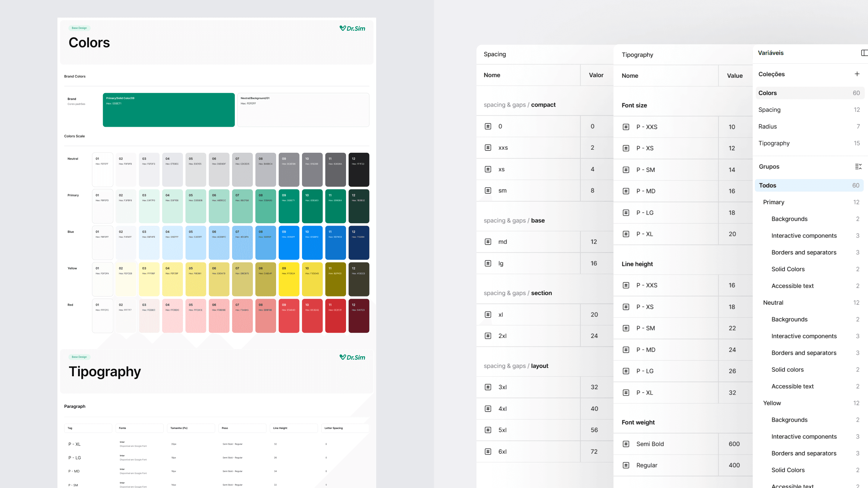Select the Spacing collection
The width and height of the screenshot is (868, 488).
click(769, 110)
